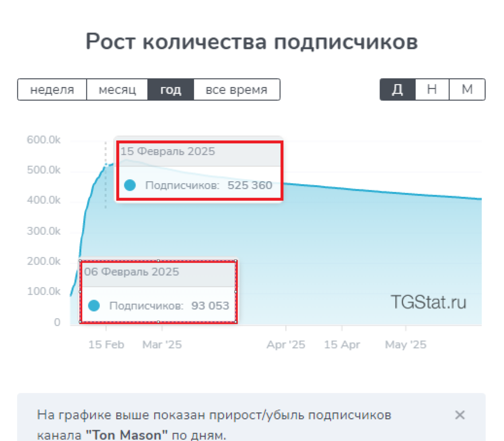Click the May '25 axis label
The height and width of the screenshot is (441, 504).
pos(406,345)
